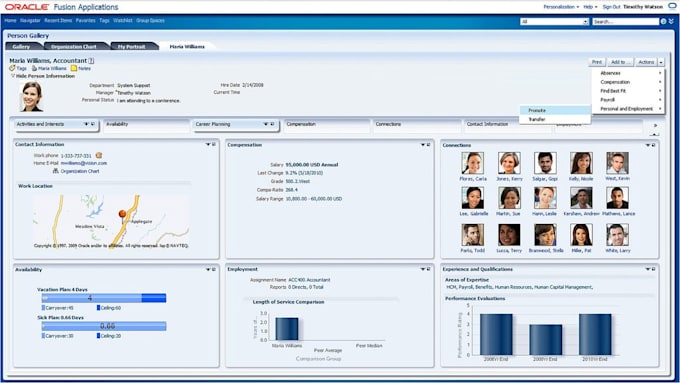Image resolution: width=680 pixels, height=383 pixels.
Task: Switch to the Organization Chart tab
Action: click(x=74, y=46)
